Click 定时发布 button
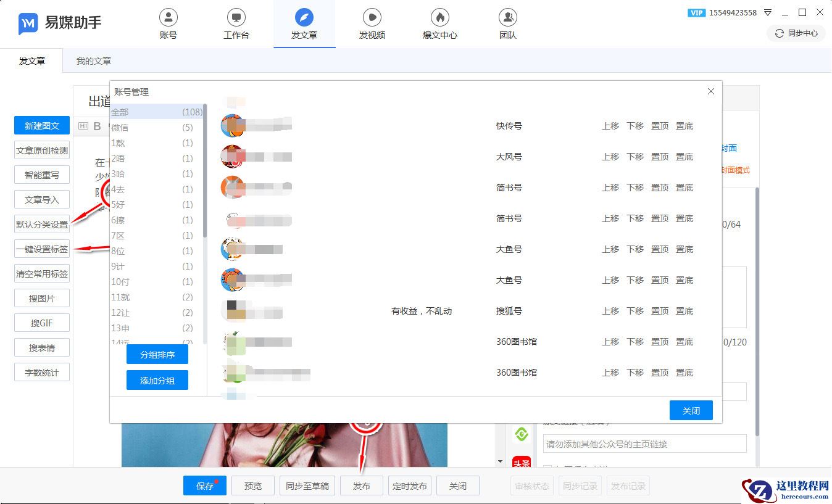 click(410, 485)
